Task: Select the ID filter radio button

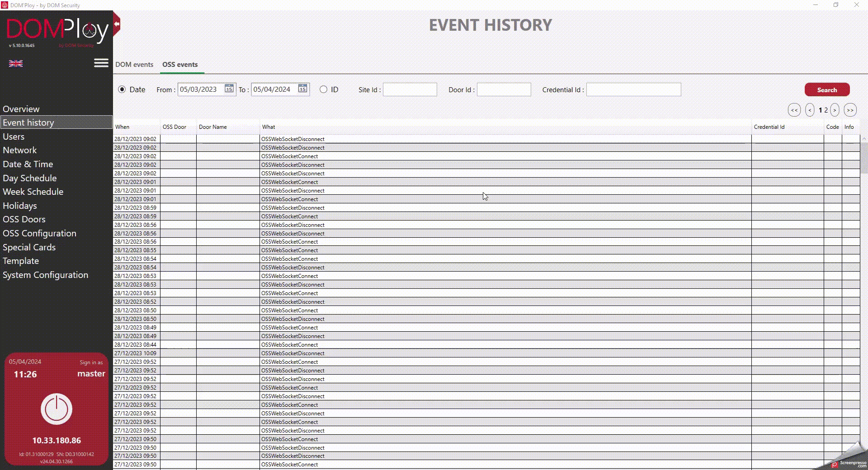Action: pos(323,89)
